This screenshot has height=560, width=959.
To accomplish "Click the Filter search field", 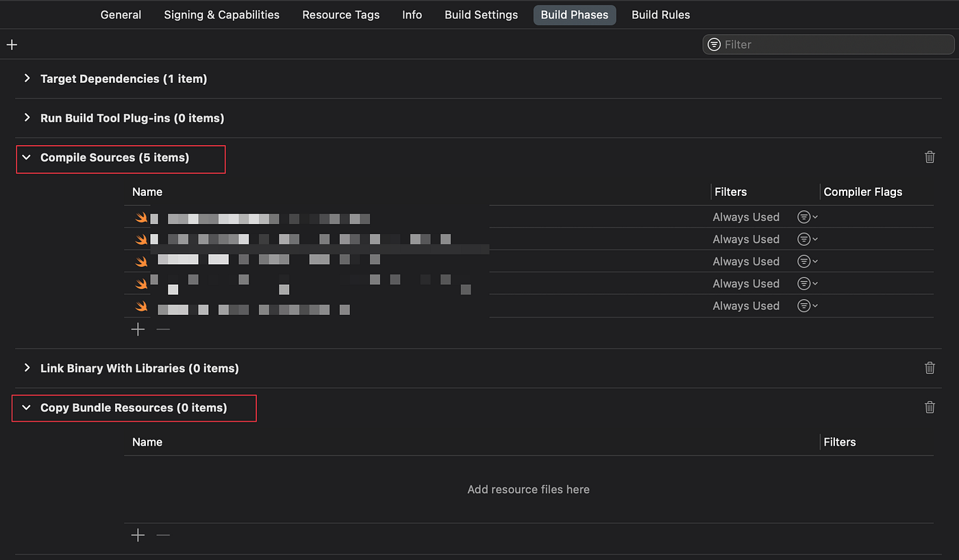I will point(836,44).
